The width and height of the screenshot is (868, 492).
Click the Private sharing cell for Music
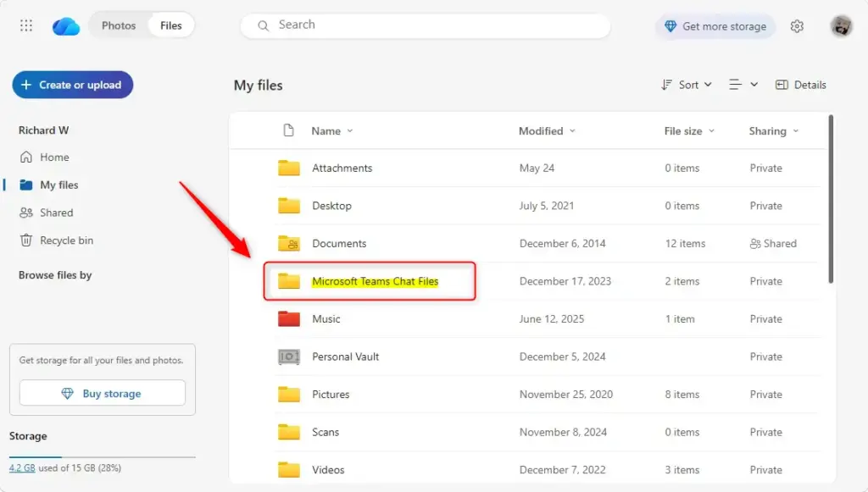click(x=765, y=319)
